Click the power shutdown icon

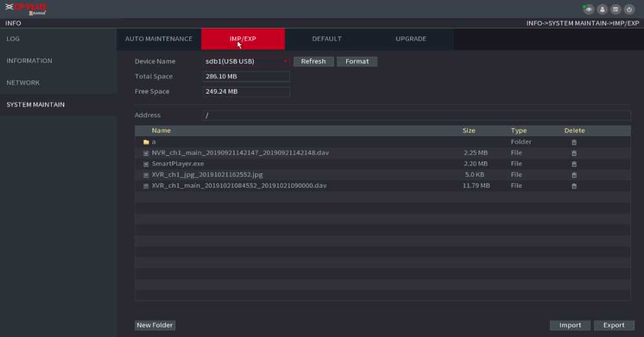628,10
